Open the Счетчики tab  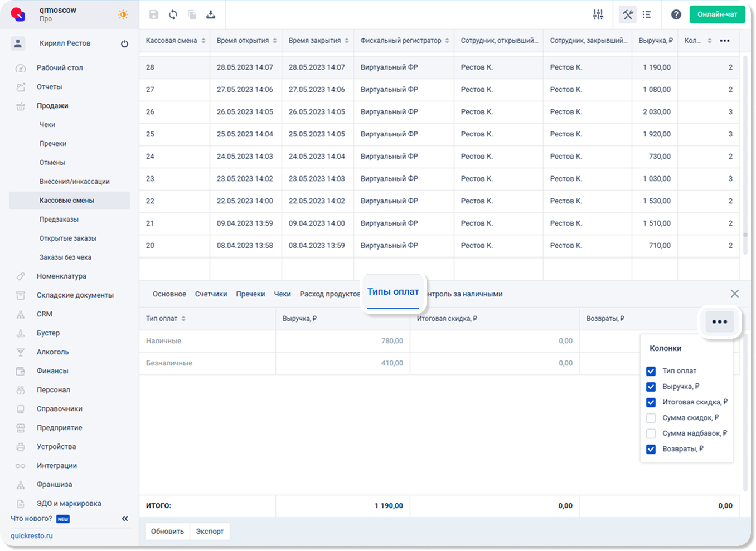coord(211,294)
